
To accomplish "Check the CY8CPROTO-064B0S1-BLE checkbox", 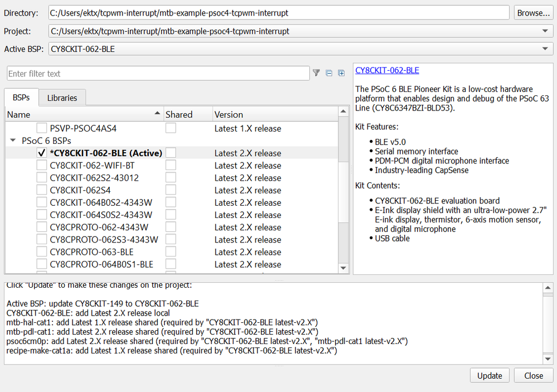I will (42, 264).
